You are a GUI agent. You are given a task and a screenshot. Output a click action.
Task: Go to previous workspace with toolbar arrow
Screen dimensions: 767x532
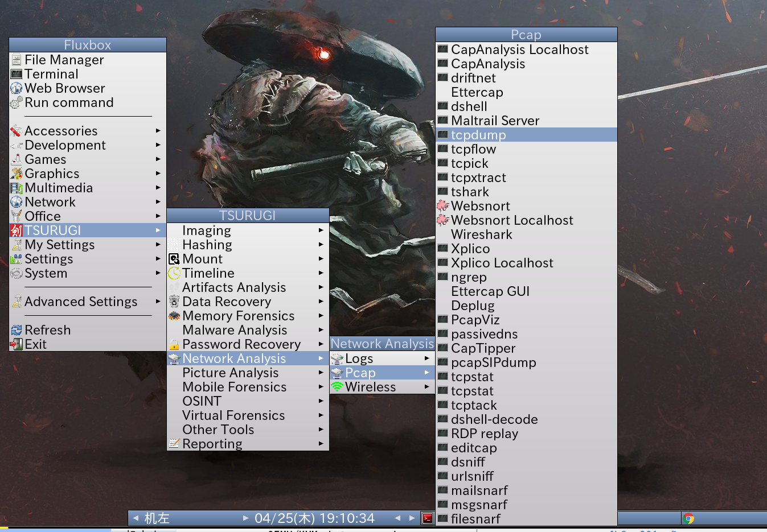[136, 518]
